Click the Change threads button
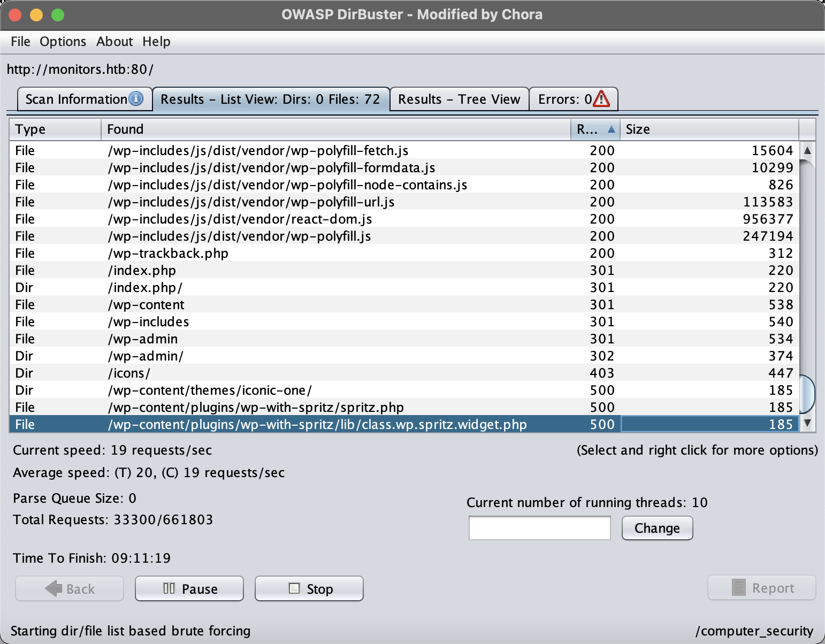 (657, 528)
